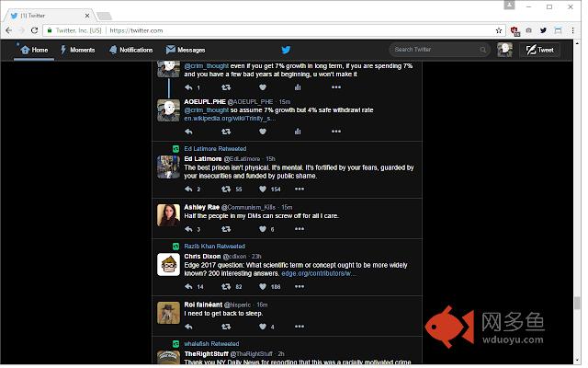The width and height of the screenshot is (588, 368).
Task: Retweet the '4% safe withdrawl rate' tweet
Action: coord(226,132)
